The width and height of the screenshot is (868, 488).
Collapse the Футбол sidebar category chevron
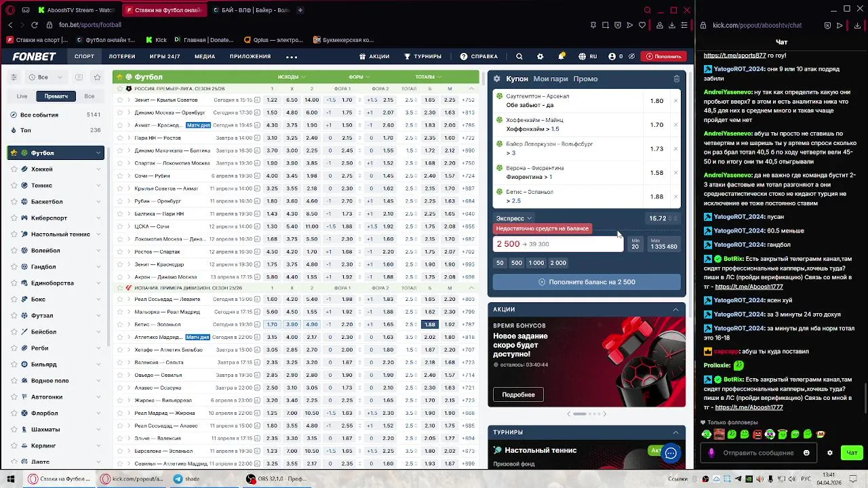pyautogui.click(x=98, y=153)
